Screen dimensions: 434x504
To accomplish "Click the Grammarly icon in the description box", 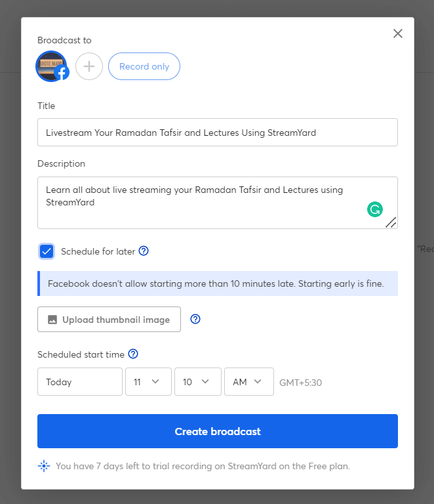I will pos(374,209).
